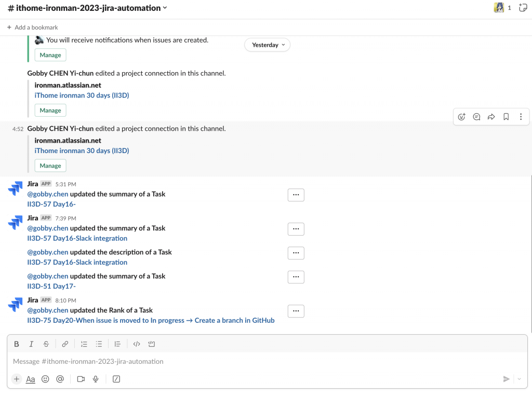Toggle italic formatting in the composer

click(31, 344)
